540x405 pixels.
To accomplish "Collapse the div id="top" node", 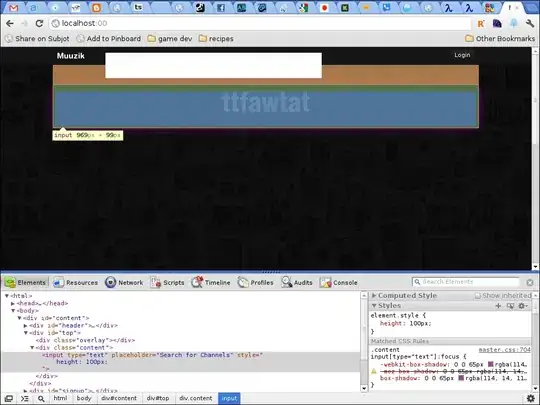I will [x=26, y=333].
